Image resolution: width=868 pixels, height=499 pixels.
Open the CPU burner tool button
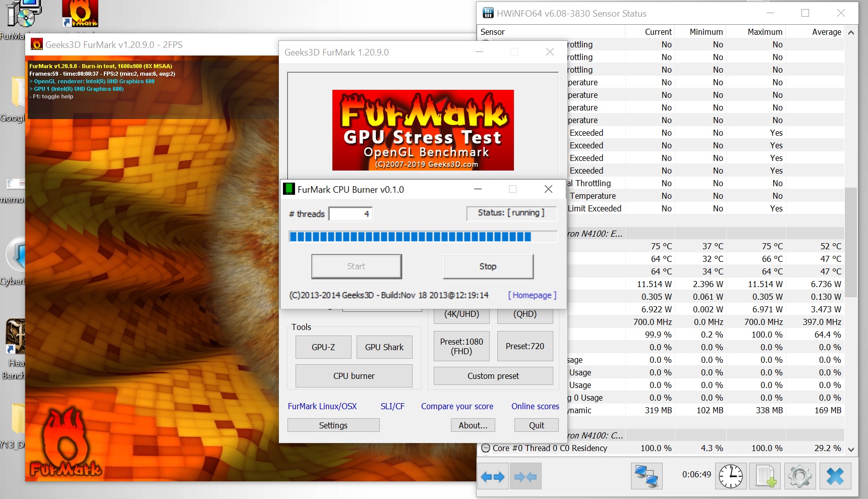[x=354, y=376]
